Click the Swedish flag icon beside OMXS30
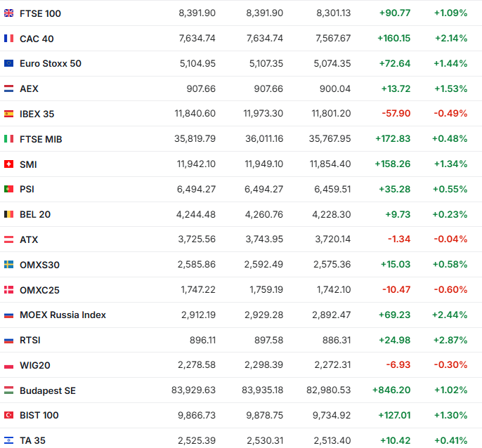482x448 pixels. click(8, 265)
